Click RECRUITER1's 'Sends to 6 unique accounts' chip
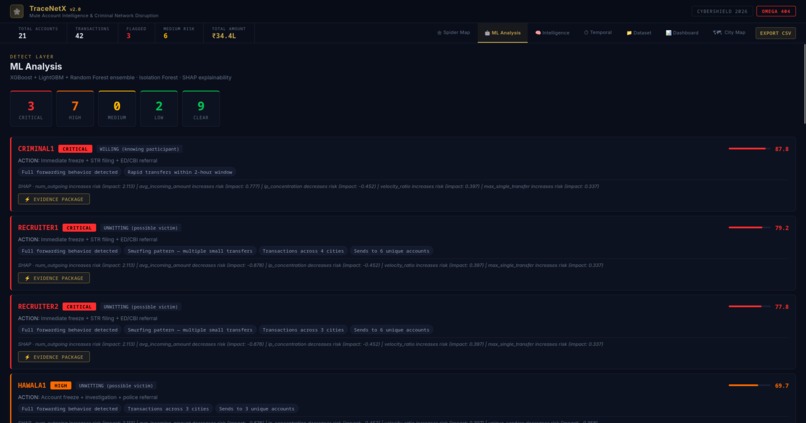Viewport: 806px width, 423px height. tap(391, 251)
